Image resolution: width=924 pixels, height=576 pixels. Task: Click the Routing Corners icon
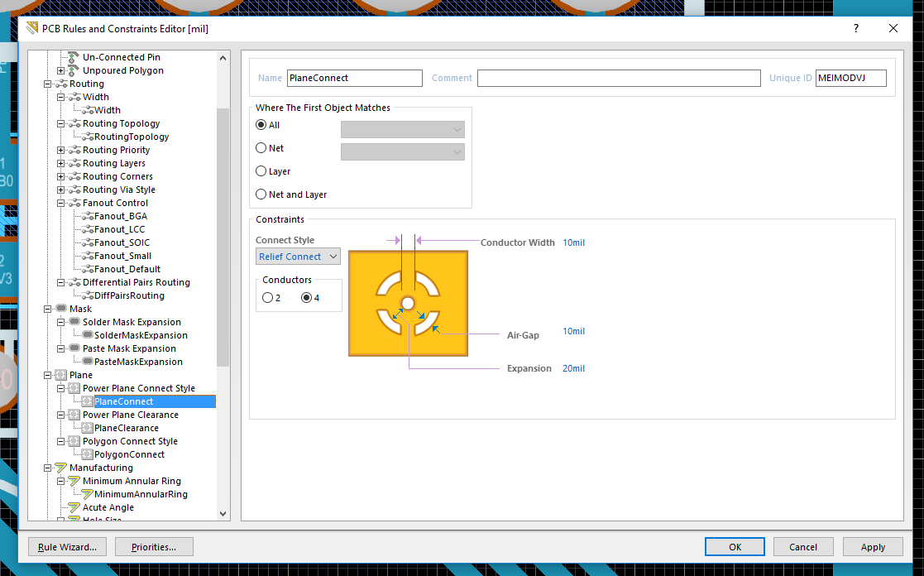[x=74, y=176]
